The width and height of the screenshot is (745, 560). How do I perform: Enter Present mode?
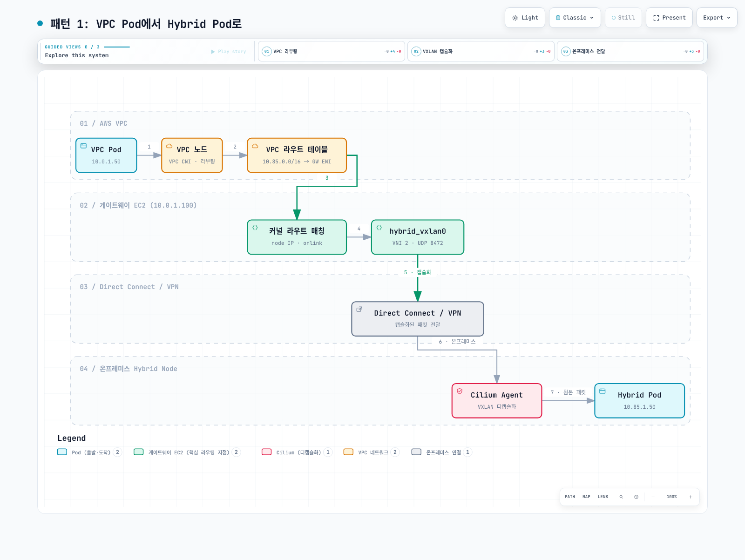[669, 18]
